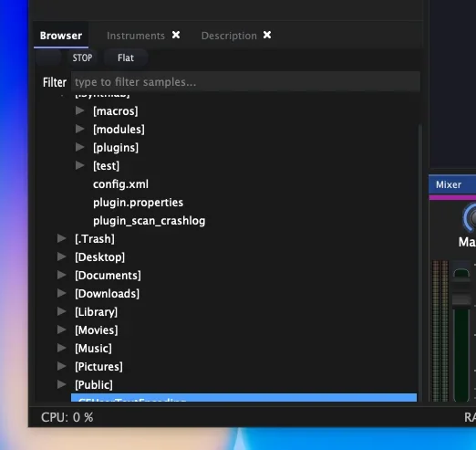
Task: Close the Description tab
Action: pos(267,36)
